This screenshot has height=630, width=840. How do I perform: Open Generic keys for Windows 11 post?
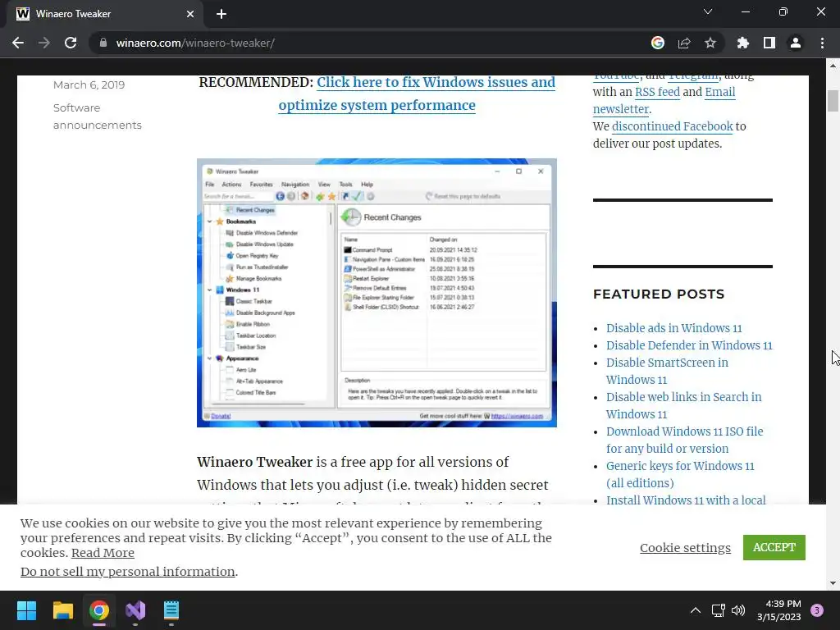(x=680, y=474)
